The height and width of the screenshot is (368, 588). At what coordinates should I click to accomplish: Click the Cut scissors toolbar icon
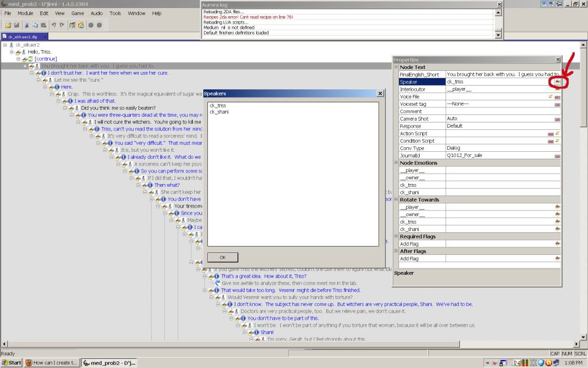pyautogui.click(x=27, y=25)
